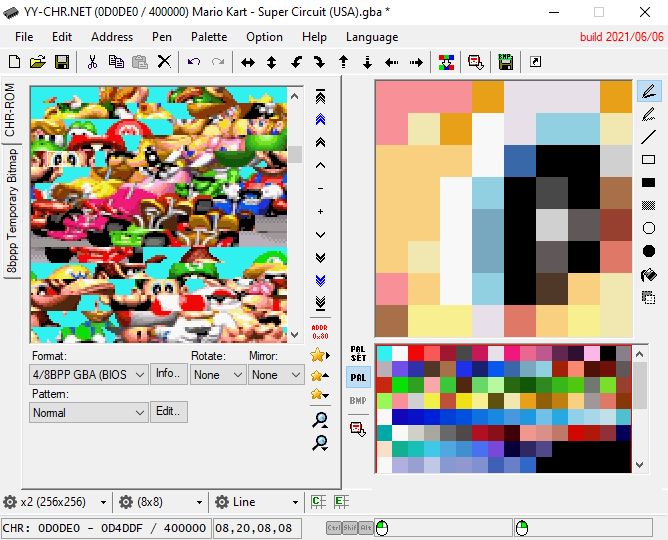This screenshot has width=668, height=540.
Task: Choose the line drawing tool
Action: [648, 137]
